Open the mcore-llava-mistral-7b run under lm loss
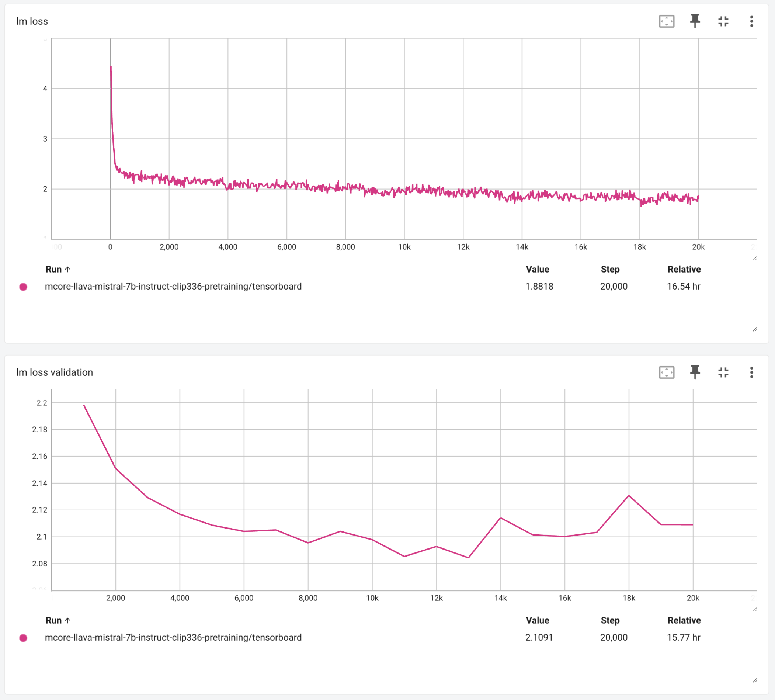The image size is (775, 700). coord(174,287)
